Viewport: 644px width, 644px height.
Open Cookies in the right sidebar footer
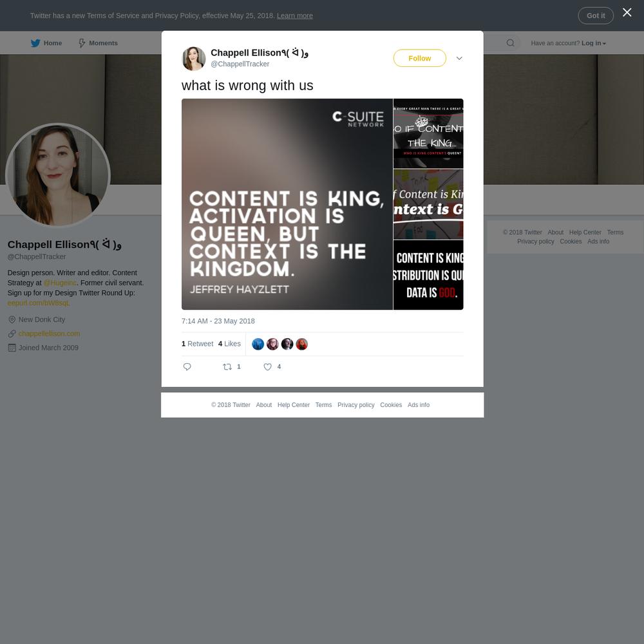(x=571, y=241)
